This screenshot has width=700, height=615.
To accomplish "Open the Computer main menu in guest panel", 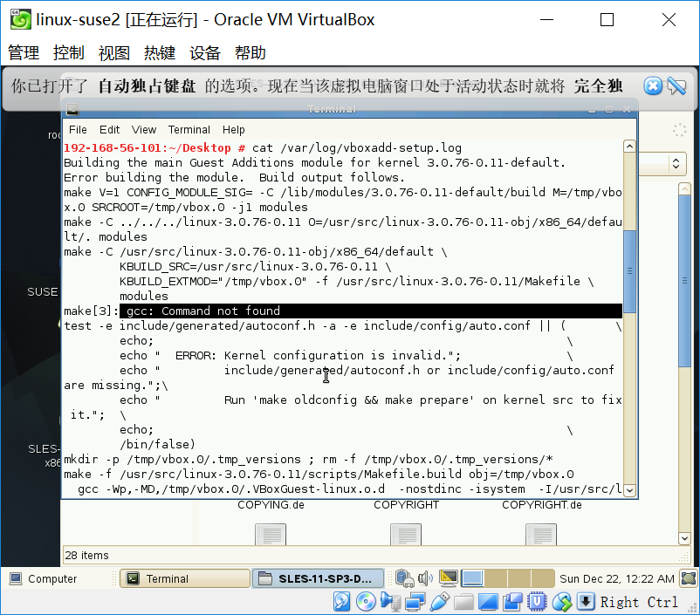I will 44,578.
